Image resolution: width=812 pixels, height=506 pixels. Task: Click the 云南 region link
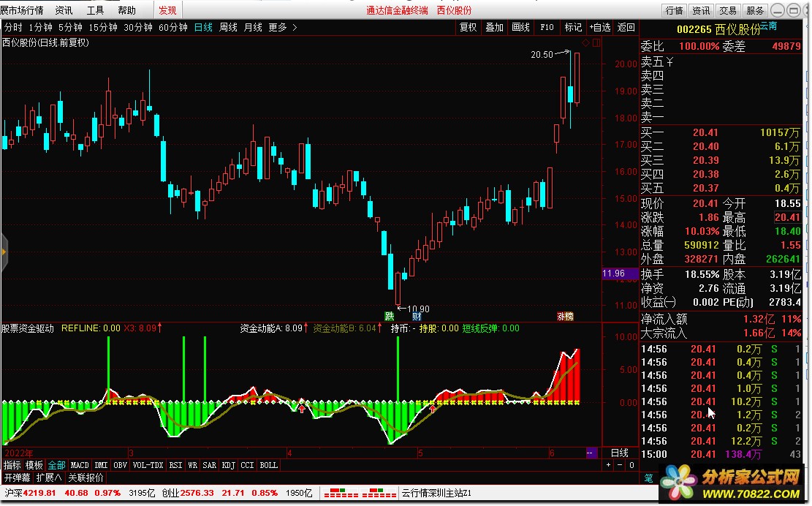point(768,26)
